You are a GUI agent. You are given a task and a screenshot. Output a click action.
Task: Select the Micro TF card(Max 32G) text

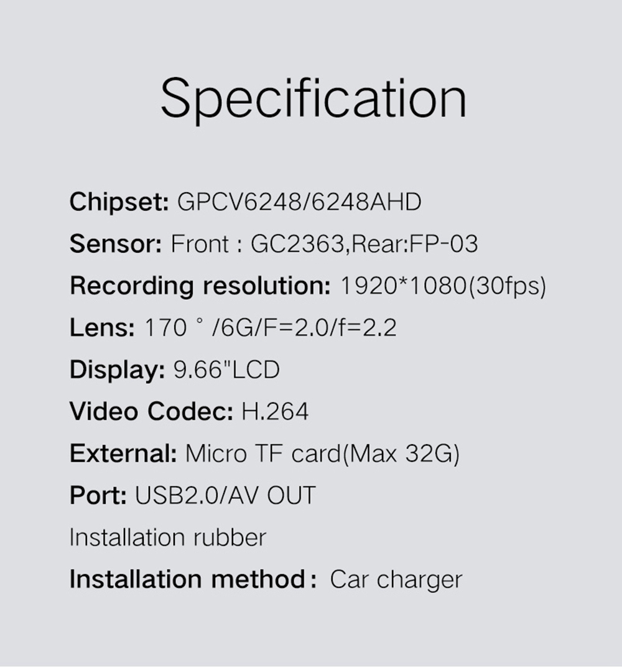(x=322, y=454)
